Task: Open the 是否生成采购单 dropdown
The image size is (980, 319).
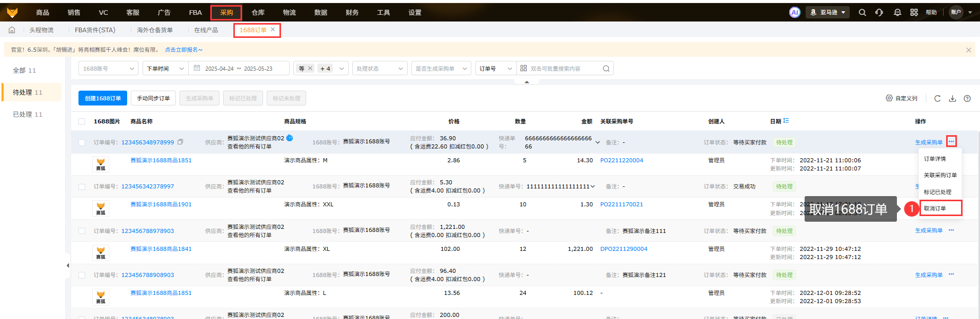Action: [x=441, y=69]
